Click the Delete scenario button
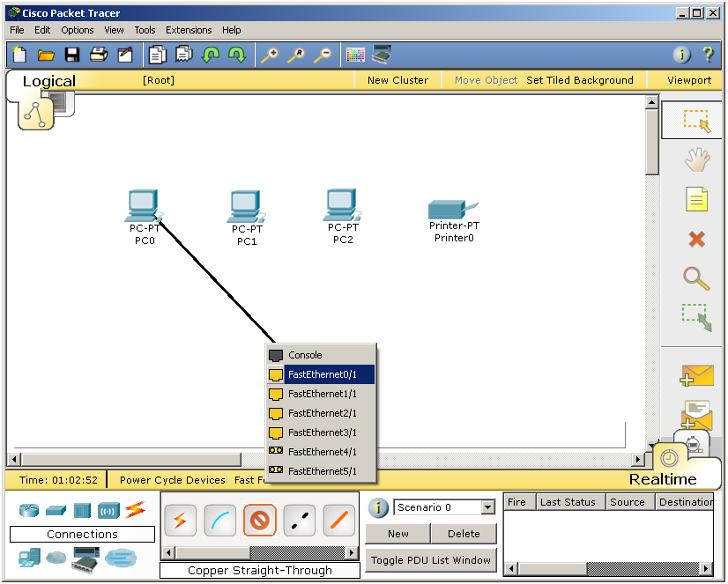Image resolution: width=728 pixels, height=584 pixels. pos(464,534)
